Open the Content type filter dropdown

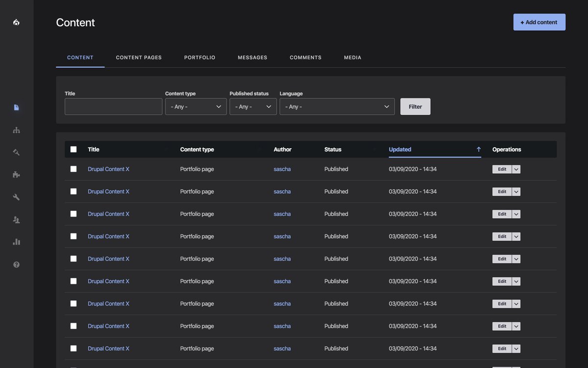point(196,106)
